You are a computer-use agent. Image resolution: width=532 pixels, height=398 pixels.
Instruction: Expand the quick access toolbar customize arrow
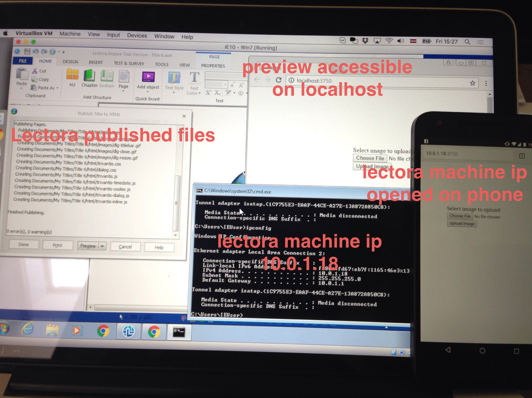[64, 52]
